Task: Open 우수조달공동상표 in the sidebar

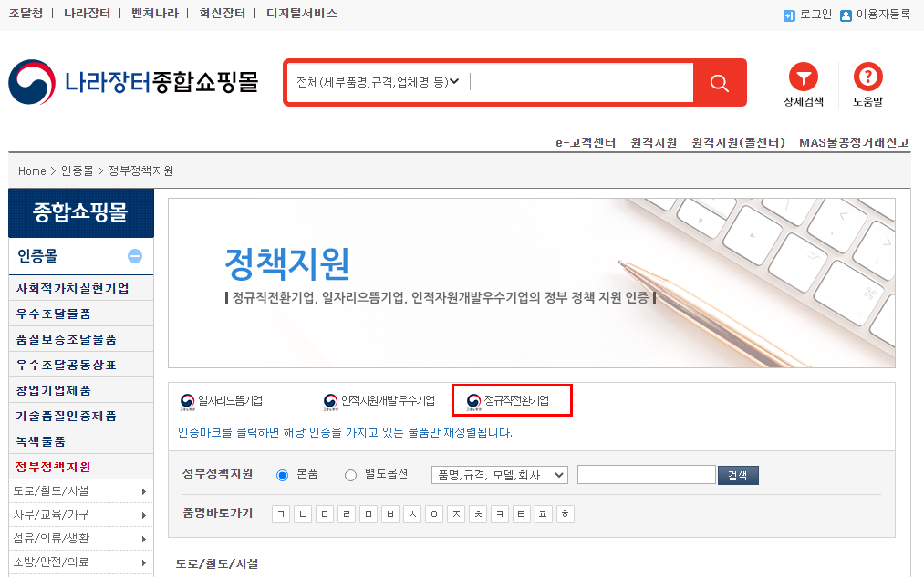Action: click(66, 365)
